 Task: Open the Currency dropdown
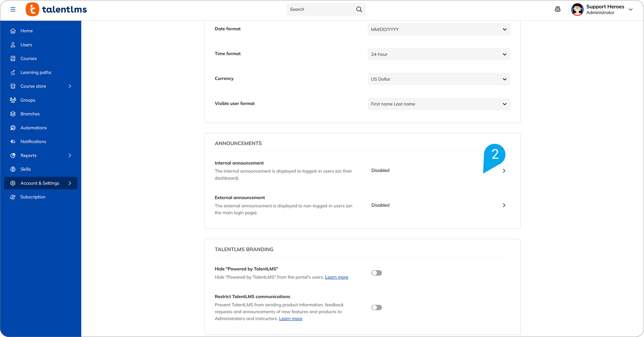439,79
